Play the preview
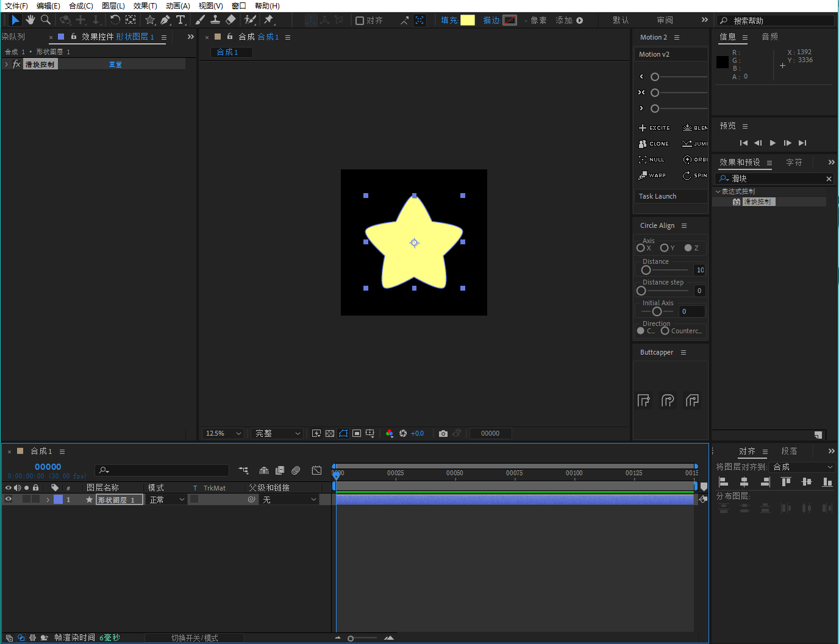 [x=773, y=143]
